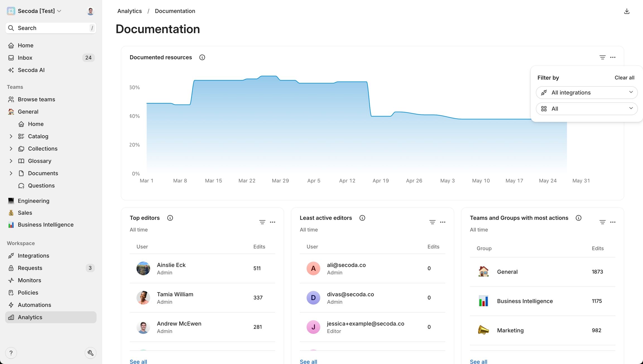The width and height of the screenshot is (643, 364).
Task: Open Secoda AI in sidebar
Action: [31, 70]
